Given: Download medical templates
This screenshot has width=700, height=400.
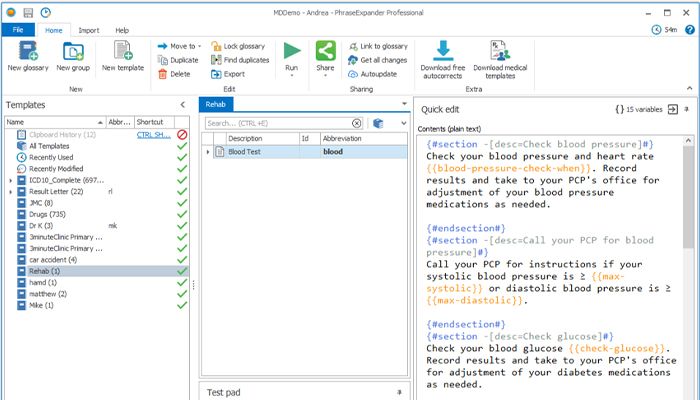Looking at the screenshot, I should pyautogui.click(x=500, y=60).
